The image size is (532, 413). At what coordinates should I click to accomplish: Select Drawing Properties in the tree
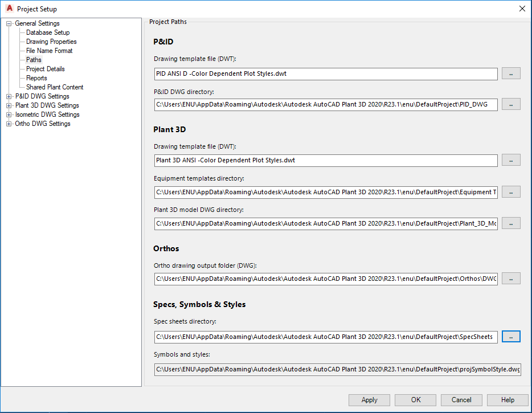51,42
